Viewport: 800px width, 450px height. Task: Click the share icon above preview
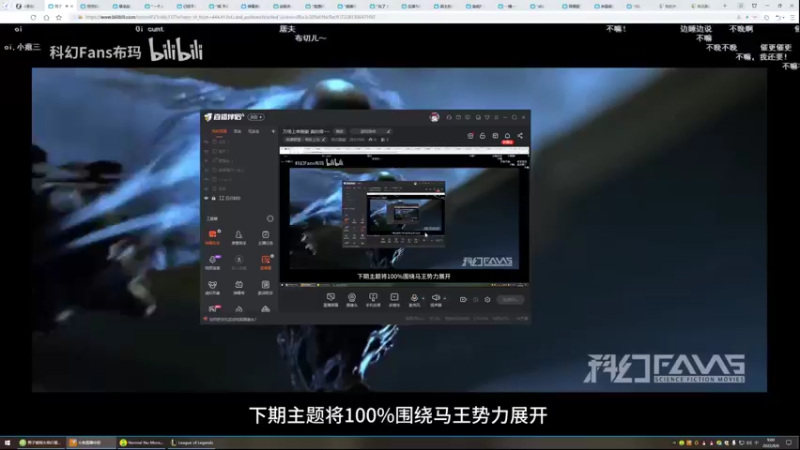(x=520, y=136)
